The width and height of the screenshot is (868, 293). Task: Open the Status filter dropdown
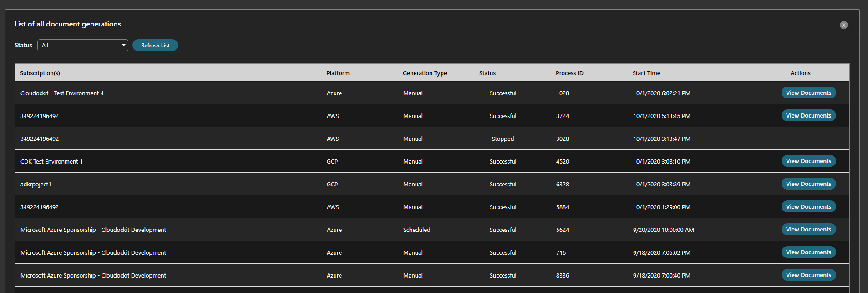(82, 45)
